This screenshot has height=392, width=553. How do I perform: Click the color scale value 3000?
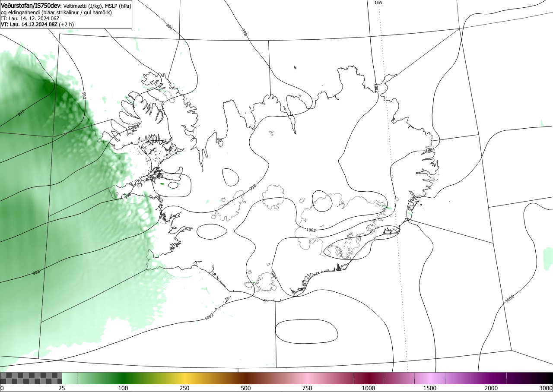[x=546, y=388]
